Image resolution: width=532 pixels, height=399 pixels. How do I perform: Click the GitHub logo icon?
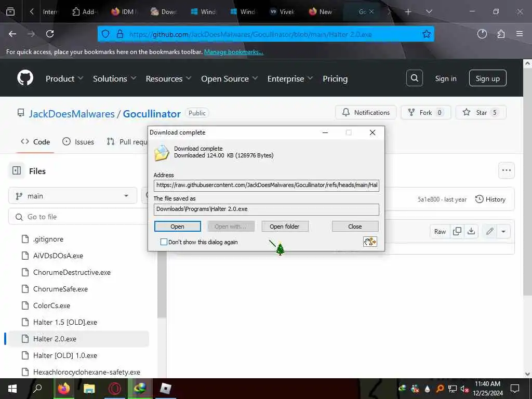tap(25, 78)
